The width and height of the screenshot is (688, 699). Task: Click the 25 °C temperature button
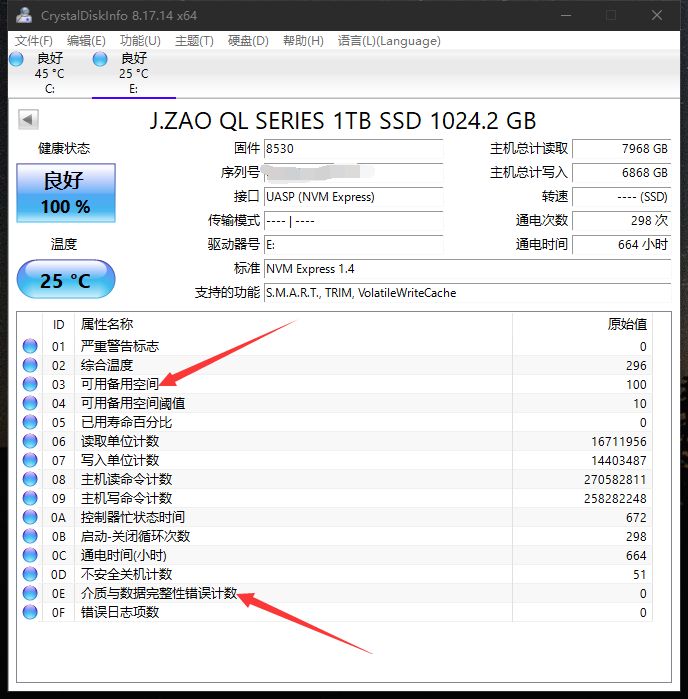[66, 280]
